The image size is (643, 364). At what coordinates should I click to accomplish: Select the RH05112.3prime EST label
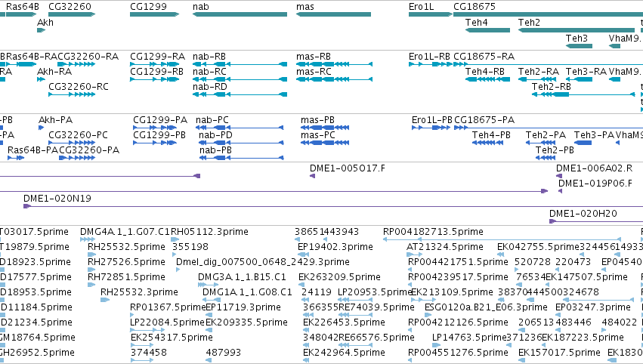pos(209,232)
